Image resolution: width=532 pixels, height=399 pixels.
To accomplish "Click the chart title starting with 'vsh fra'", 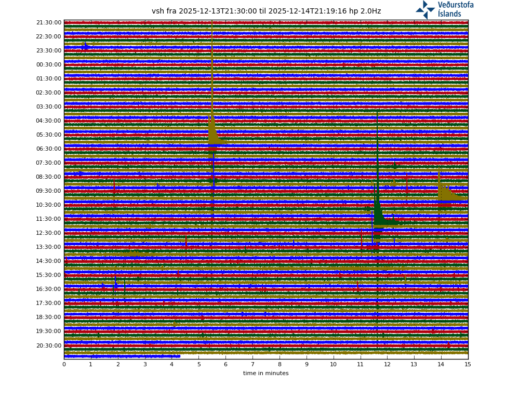I will click(266, 11).
